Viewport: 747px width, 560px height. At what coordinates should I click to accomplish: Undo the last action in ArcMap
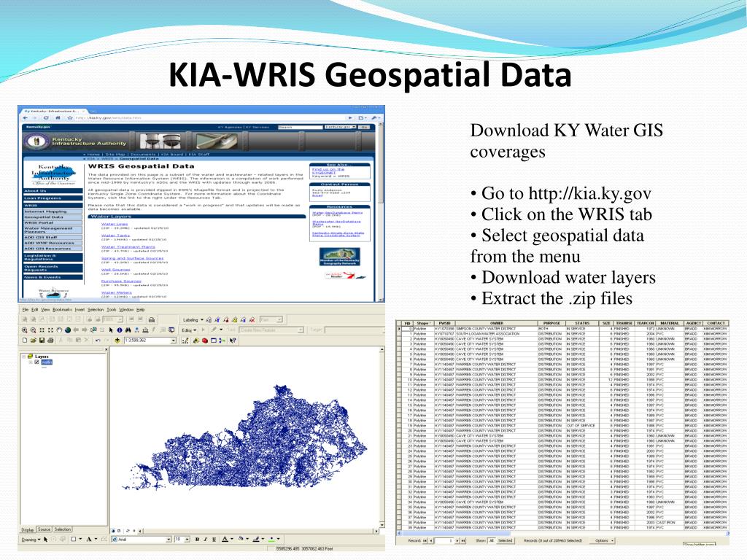click(98, 341)
